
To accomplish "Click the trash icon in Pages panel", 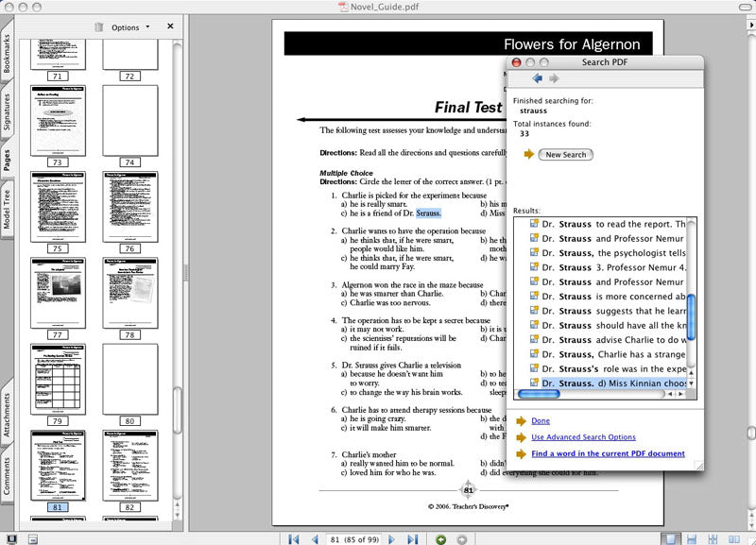I will 99,27.
